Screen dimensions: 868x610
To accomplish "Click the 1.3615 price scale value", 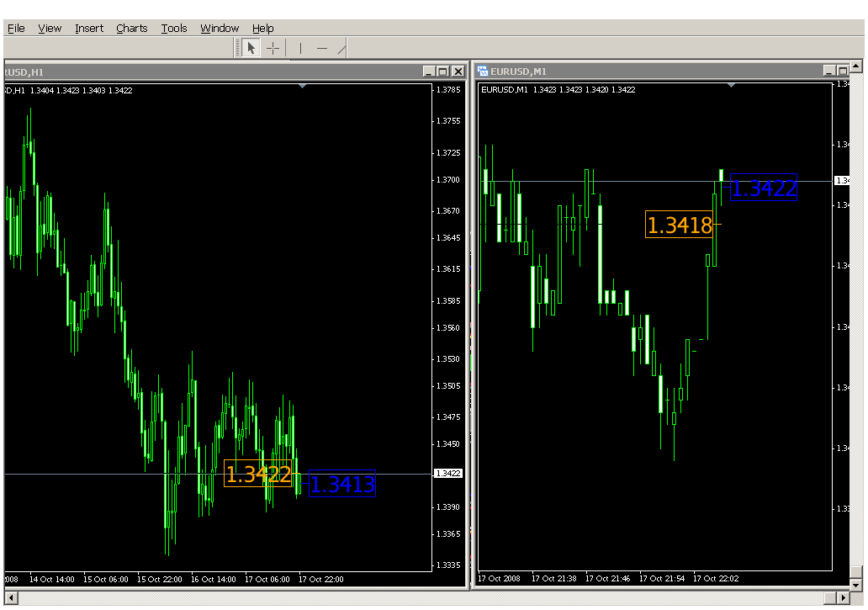I will [x=448, y=269].
